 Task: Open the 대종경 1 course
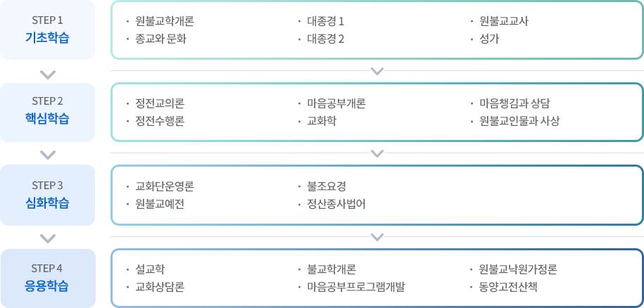[325, 21]
